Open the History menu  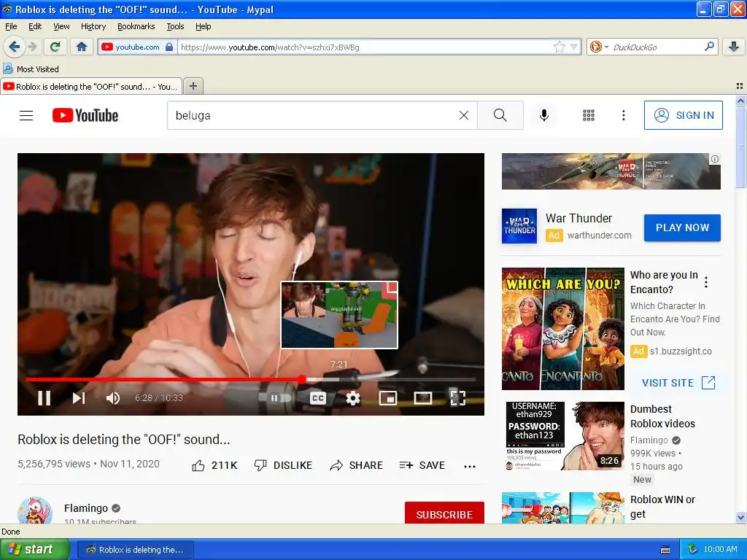pos(93,26)
